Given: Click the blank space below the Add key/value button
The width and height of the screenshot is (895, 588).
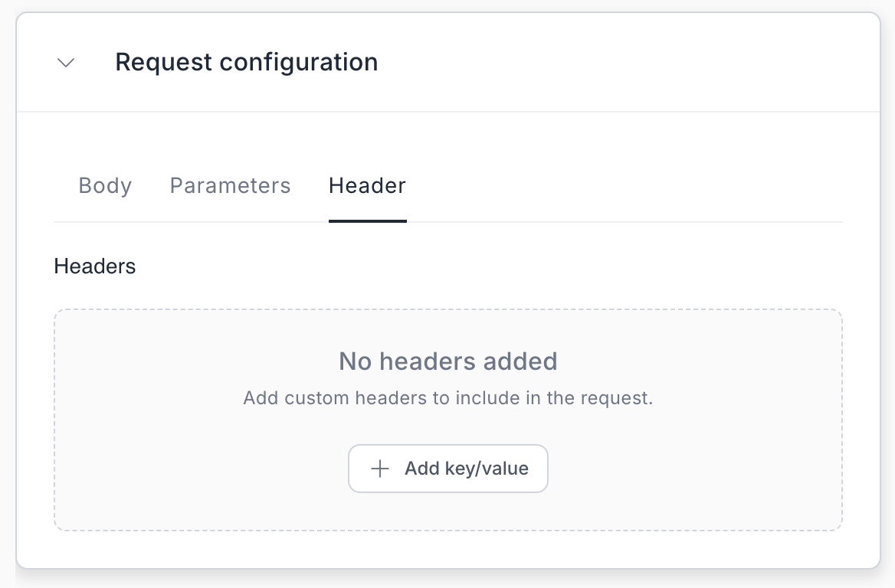Looking at the screenshot, I should point(447,511).
